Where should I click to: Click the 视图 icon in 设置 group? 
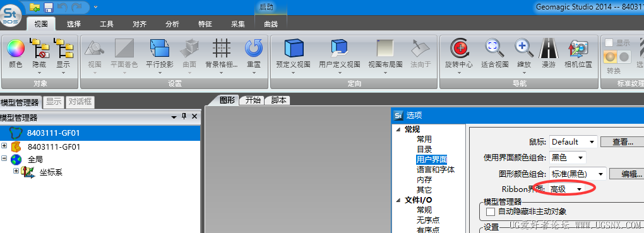95,49
